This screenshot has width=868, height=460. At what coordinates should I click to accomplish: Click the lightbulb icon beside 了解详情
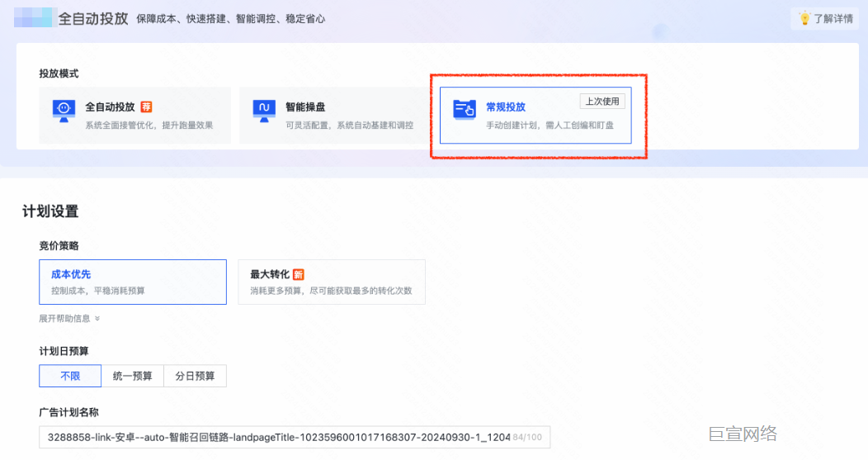pyautogui.click(x=804, y=18)
